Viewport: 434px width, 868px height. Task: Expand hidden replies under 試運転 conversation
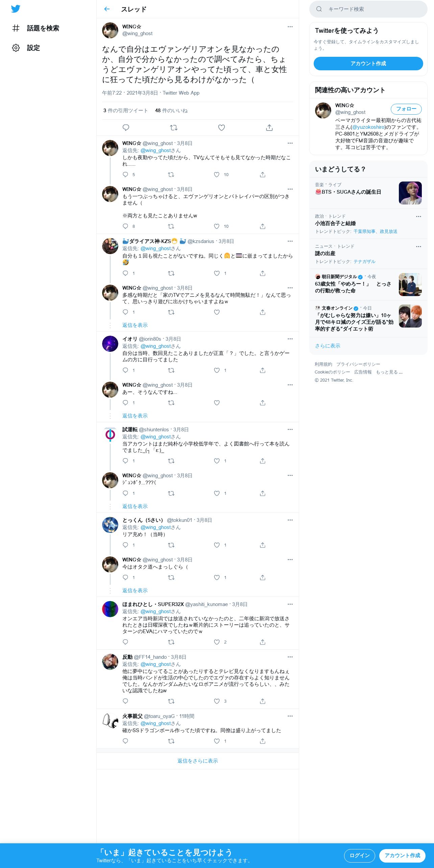click(135, 506)
